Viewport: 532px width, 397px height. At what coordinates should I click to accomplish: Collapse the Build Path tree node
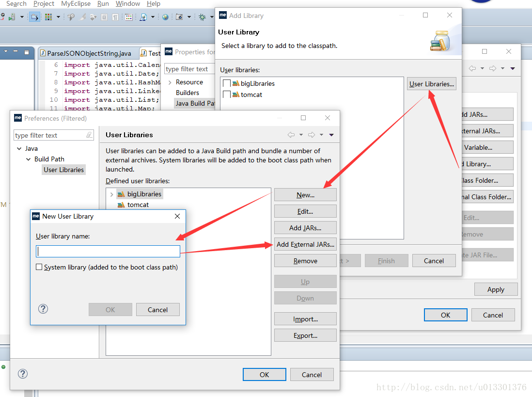click(29, 159)
